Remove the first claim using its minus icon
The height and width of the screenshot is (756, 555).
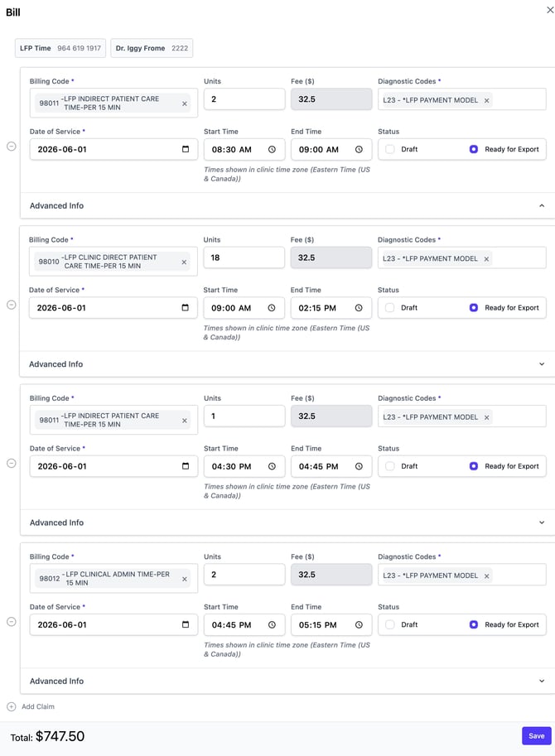tap(12, 146)
